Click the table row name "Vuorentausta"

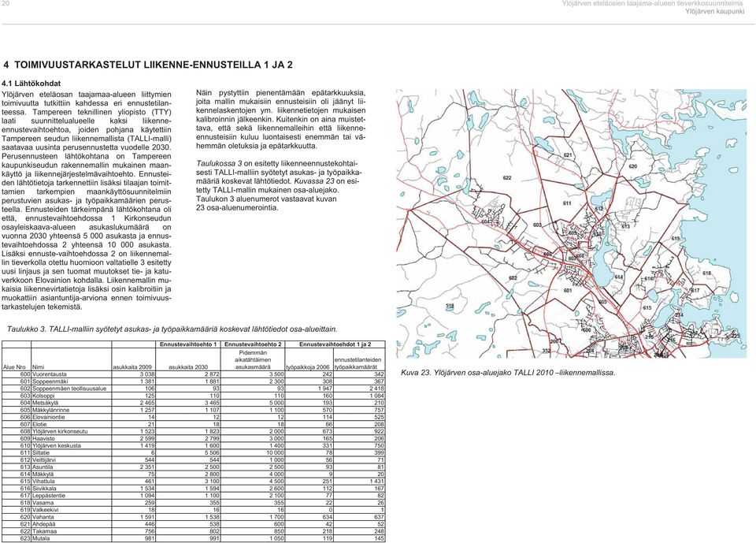49,374
